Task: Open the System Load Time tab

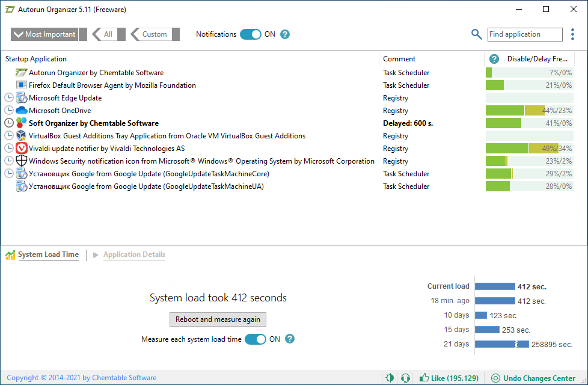Action: point(48,255)
